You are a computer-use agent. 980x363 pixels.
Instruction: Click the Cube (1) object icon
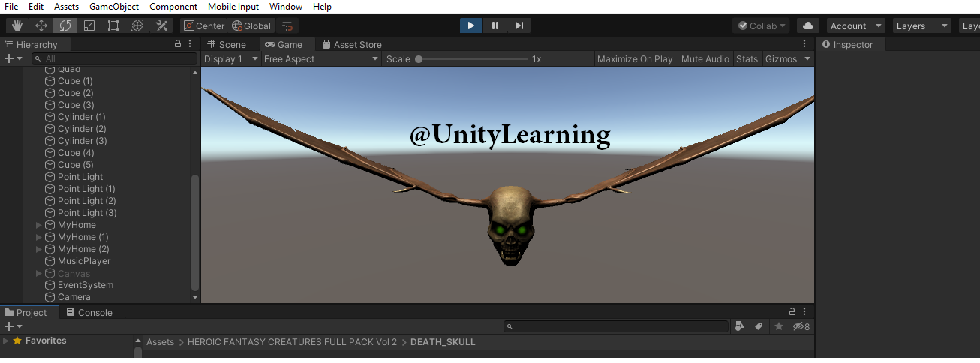click(50, 81)
